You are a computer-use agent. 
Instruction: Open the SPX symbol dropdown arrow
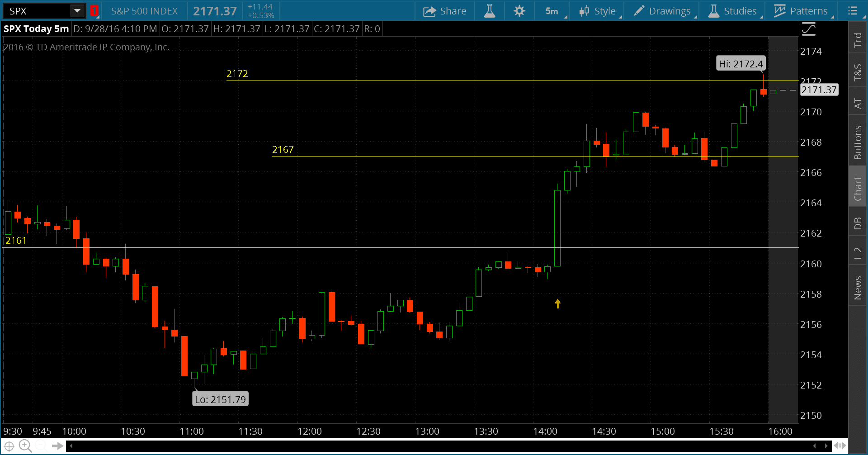click(x=77, y=11)
